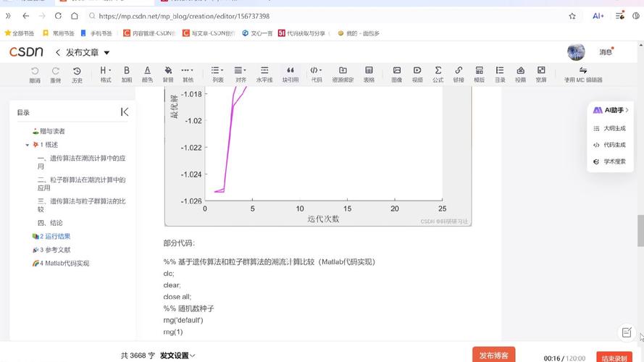The height and width of the screenshot is (362, 644).
Task: Open the alignment (对齐) dropdown
Action: [x=241, y=75]
